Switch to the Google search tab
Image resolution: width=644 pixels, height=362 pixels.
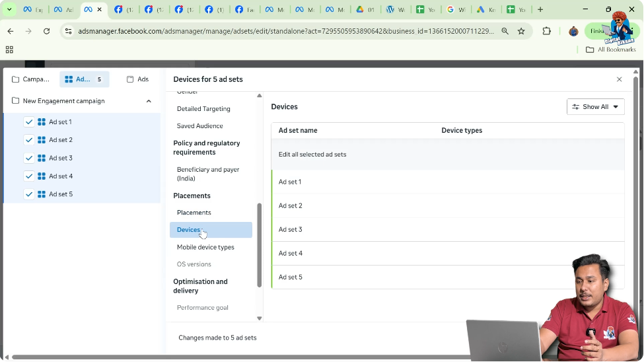coord(456,9)
